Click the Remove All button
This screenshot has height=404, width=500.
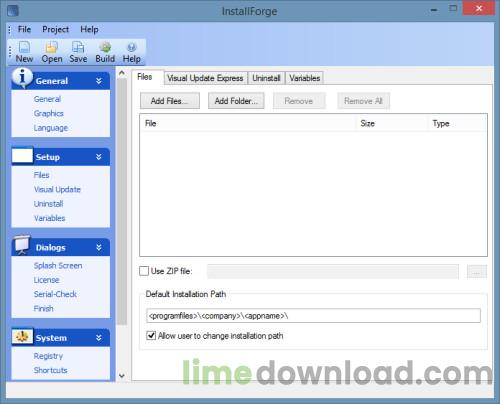pyautogui.click(x=363, y=101)
